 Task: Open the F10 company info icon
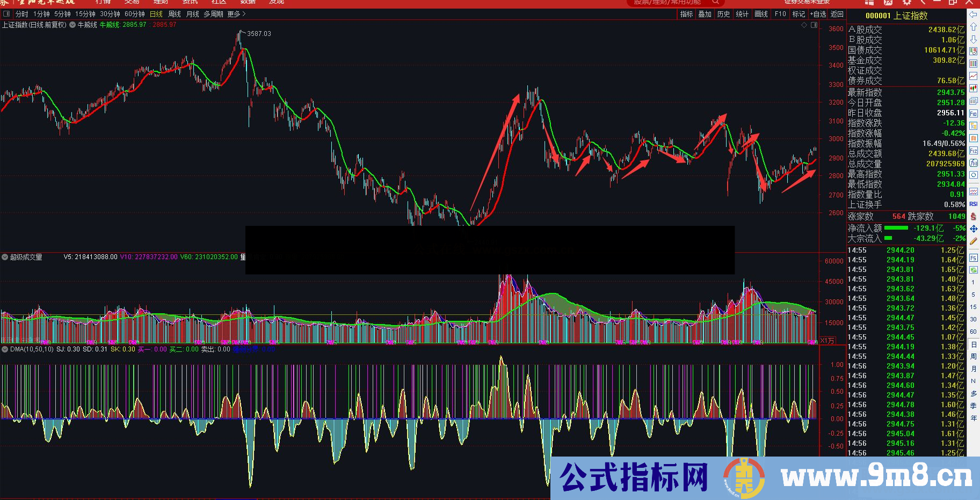[x=974, y=113]
